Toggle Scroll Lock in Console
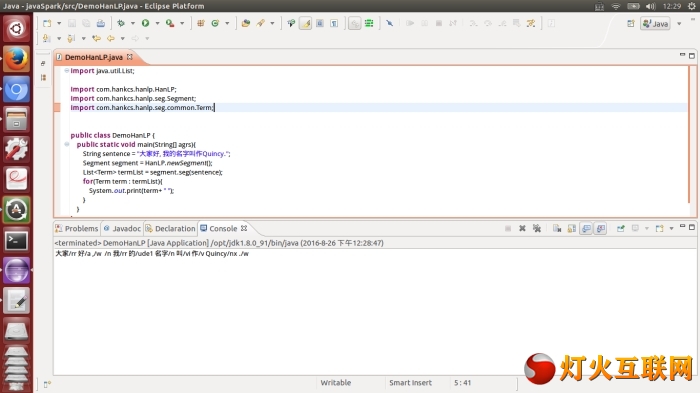The width and height of the screenshot is (700, 393). coord(571,228)
